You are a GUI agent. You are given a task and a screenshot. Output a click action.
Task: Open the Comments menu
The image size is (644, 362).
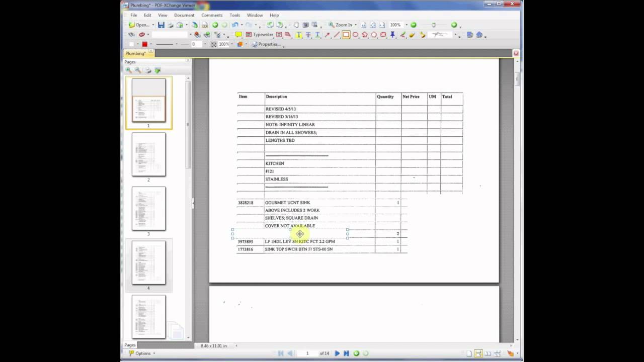212,15
